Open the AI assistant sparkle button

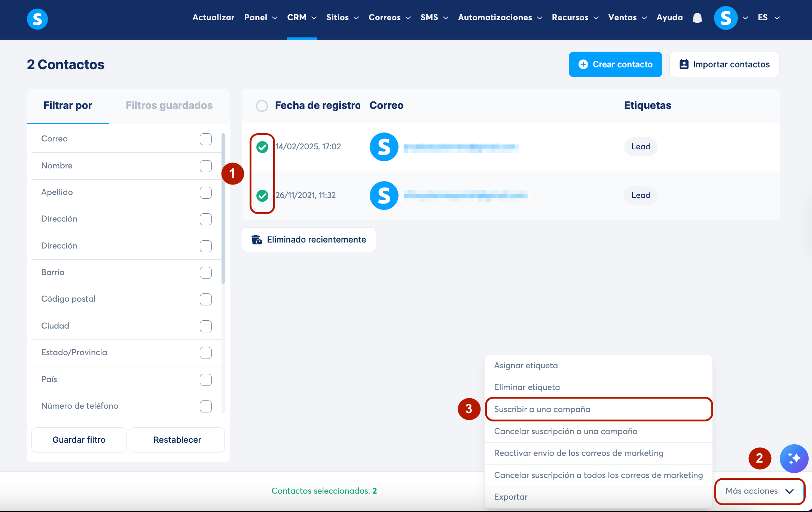tap(794, 458)
